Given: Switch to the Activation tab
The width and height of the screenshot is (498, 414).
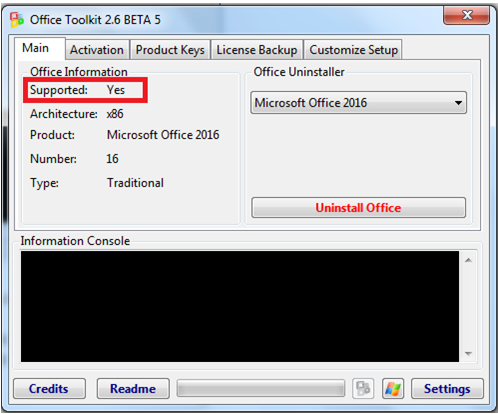Looking at the screenshot, I should (97, 50).
